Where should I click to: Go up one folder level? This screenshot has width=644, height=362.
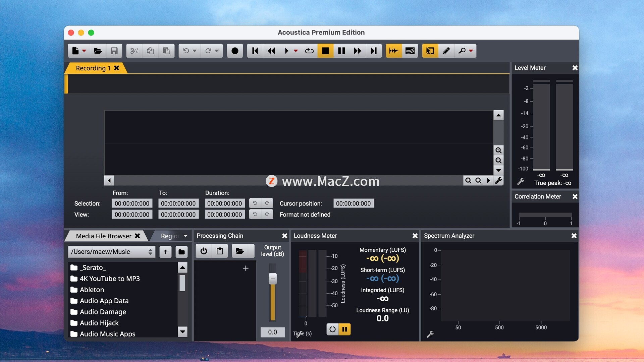165,252
